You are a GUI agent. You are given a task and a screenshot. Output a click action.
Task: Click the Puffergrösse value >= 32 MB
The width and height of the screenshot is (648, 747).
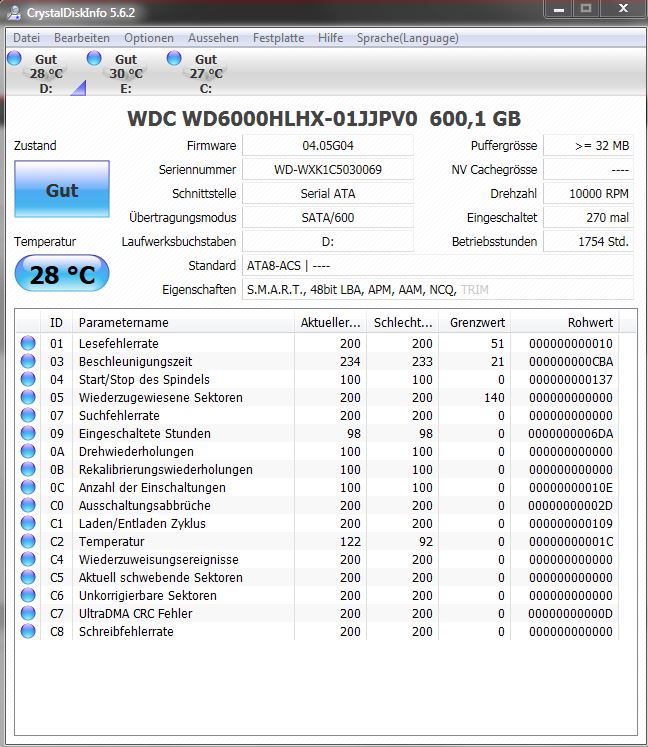pos(588,145)
